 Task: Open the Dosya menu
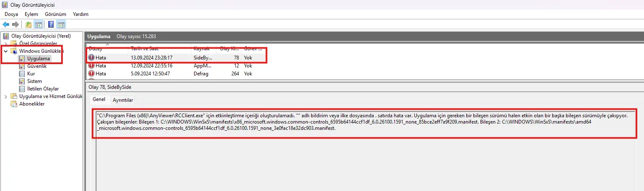pyautogui.click(x=11, y=14)
